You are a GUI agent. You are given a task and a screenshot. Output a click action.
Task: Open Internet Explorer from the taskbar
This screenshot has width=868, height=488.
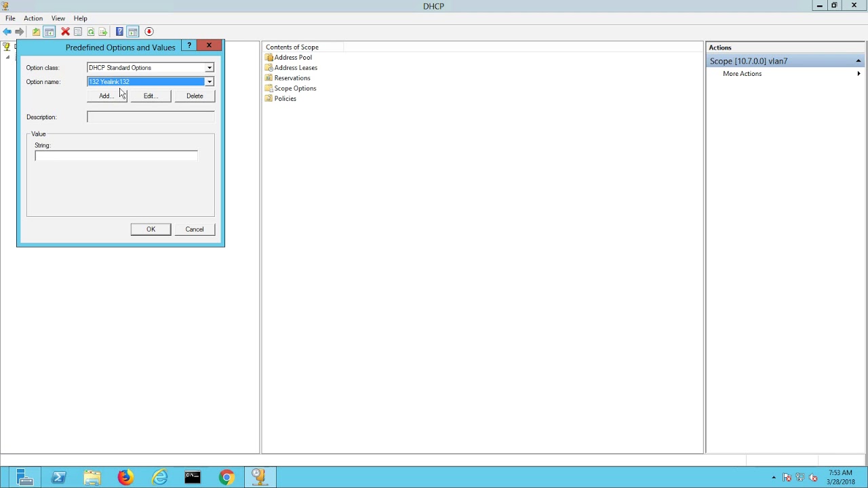(x=159, y=478)
